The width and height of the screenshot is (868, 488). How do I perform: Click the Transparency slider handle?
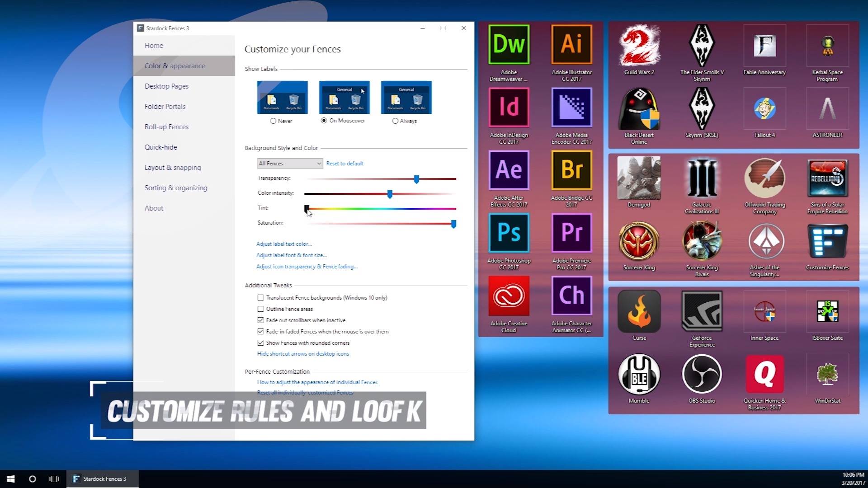[x=416, y=179]
